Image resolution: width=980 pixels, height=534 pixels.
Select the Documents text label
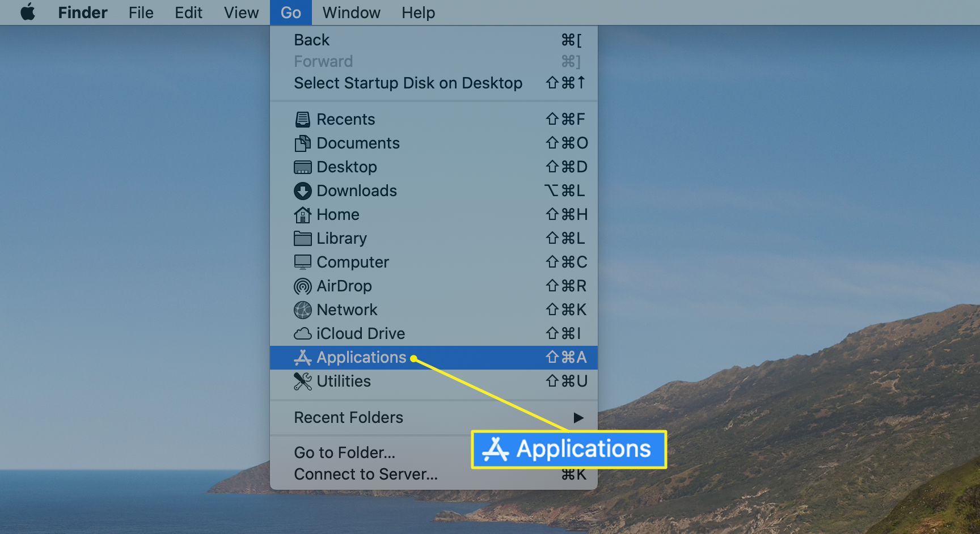pyautogui.click(x=358, y=143)
